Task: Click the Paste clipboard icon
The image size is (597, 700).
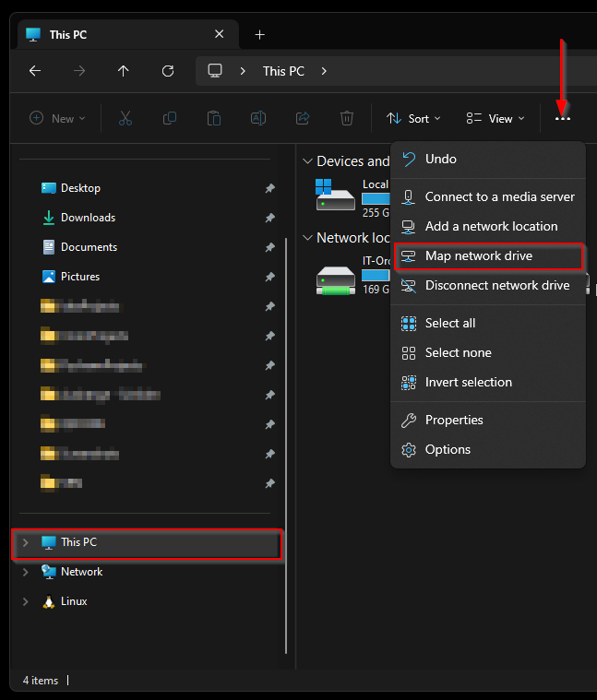Action: (214, 118)
